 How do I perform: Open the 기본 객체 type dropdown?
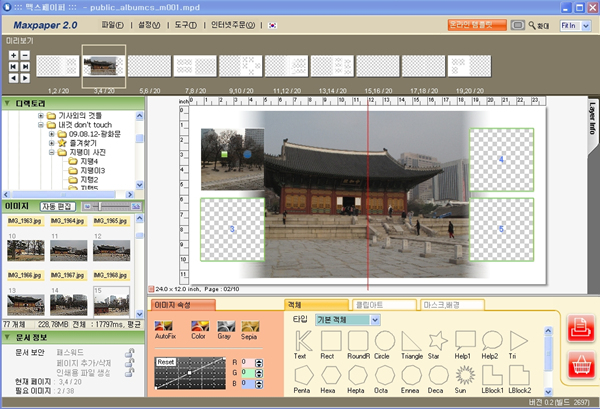375,319
